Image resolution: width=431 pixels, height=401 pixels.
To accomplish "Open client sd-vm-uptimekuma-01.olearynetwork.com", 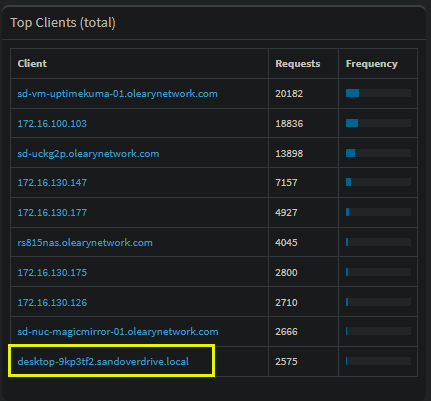I will [x=117, y=94].
